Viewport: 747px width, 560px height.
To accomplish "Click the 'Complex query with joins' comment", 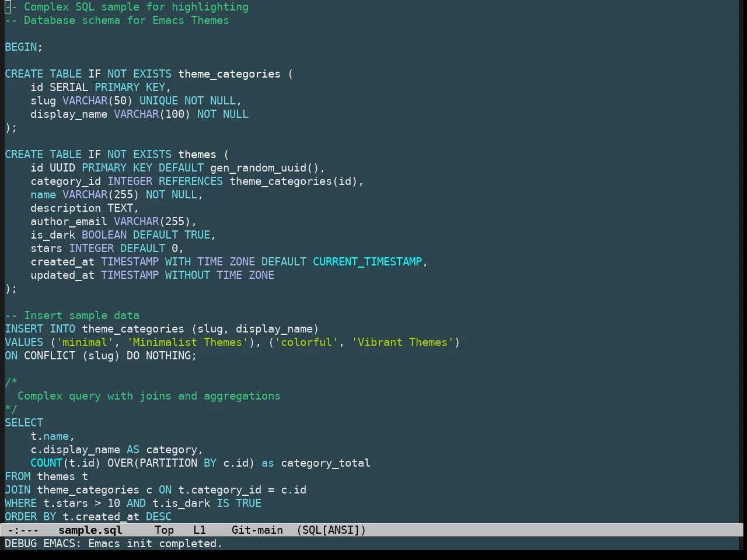I will (x=149, y=396).
